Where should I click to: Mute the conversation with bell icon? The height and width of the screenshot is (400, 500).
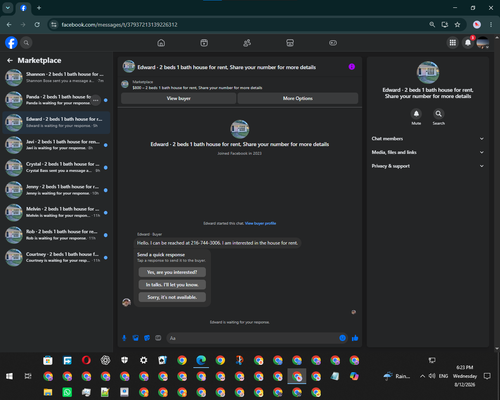[x=416, y=114]
